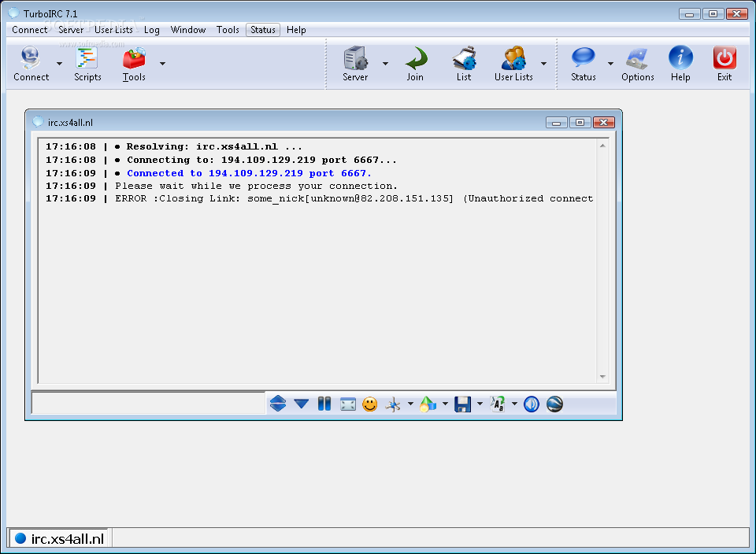The image size is (756, 554).
Task: Open the Log menu
Action: (x=152, y=30)
